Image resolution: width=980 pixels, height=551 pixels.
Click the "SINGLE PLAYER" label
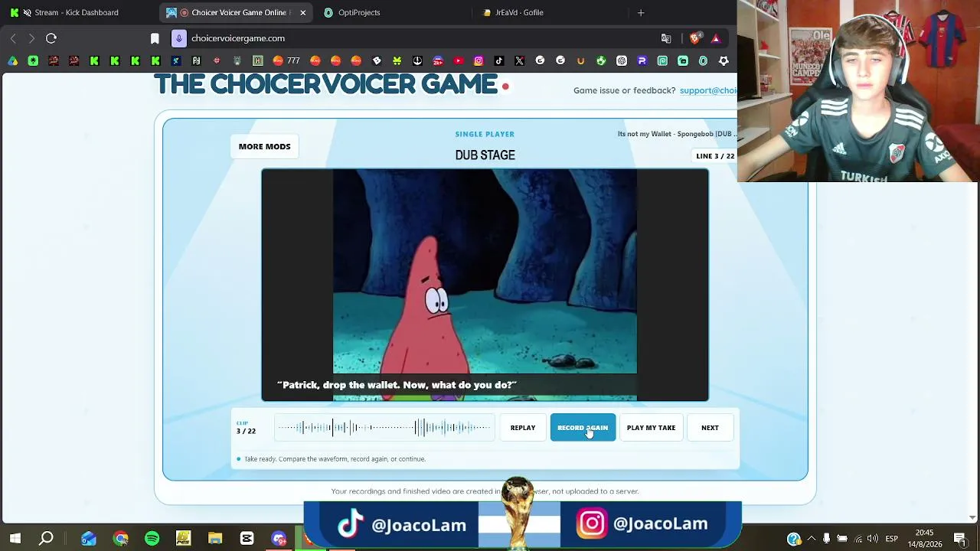485,135
